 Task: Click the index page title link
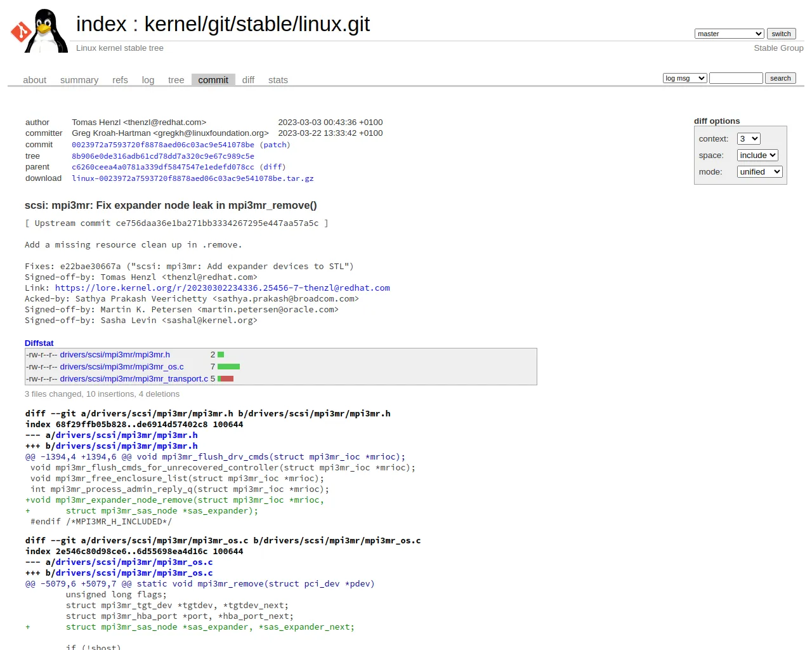tap(101, 24)
